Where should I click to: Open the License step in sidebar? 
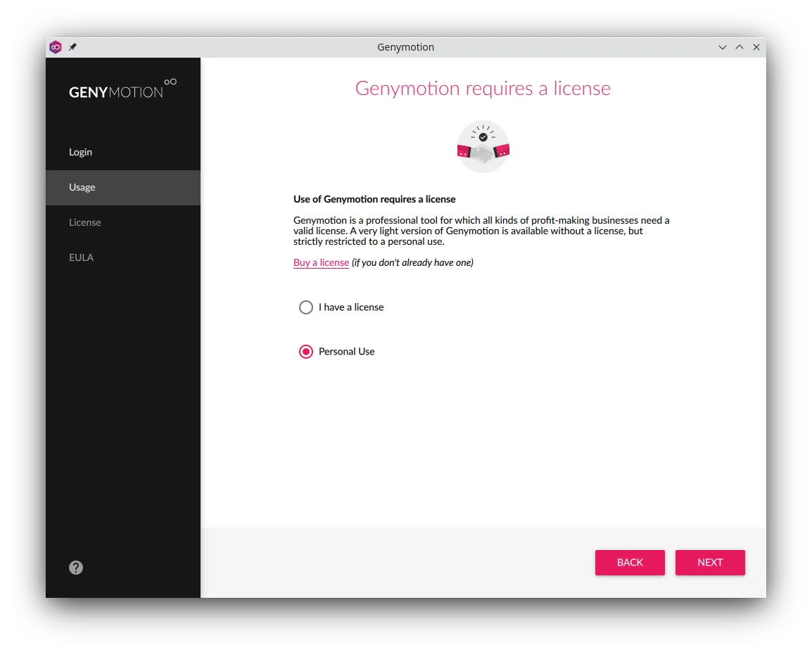[x=85, y=222]
